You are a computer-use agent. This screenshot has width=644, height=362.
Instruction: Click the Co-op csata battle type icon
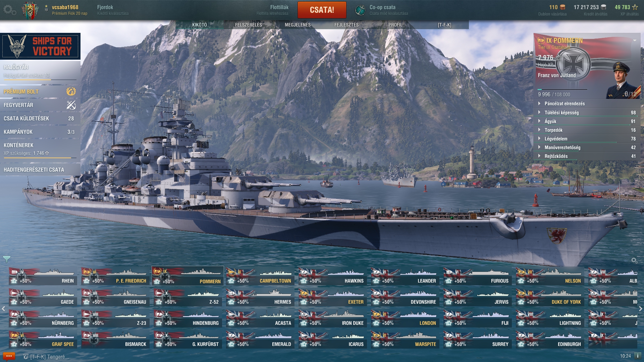pos(360,10)
